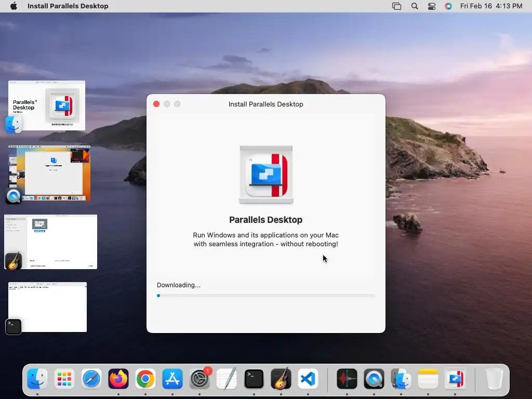Launch Safari from the dock
The width and height of the screenshot is (532, 399).
tap(91, 379)
